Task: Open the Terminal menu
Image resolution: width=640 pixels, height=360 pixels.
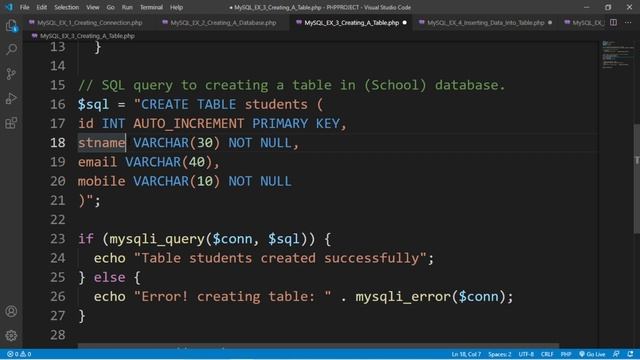Action: coord(151,7)
